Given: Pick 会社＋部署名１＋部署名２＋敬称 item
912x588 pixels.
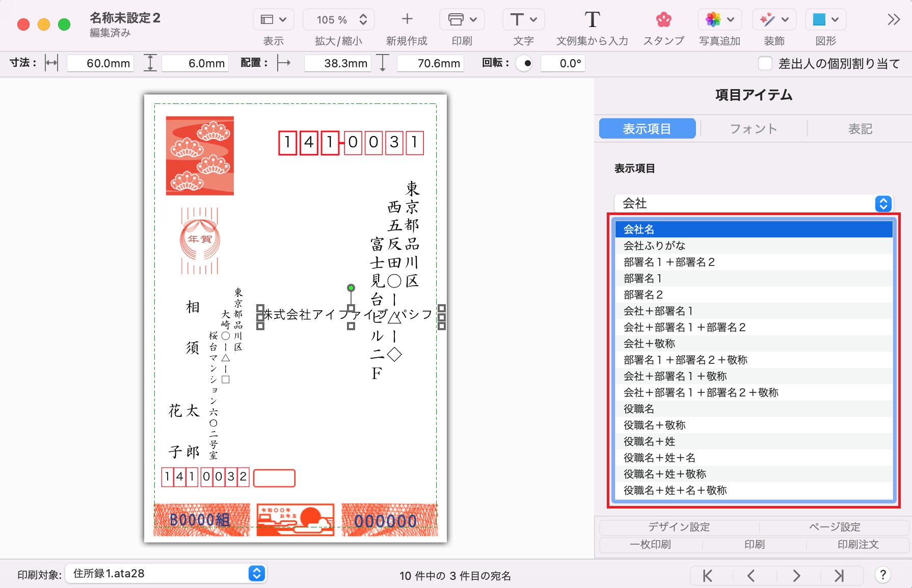Looking at the screenshot, I should pyautogui.click(x=754, y=392).
